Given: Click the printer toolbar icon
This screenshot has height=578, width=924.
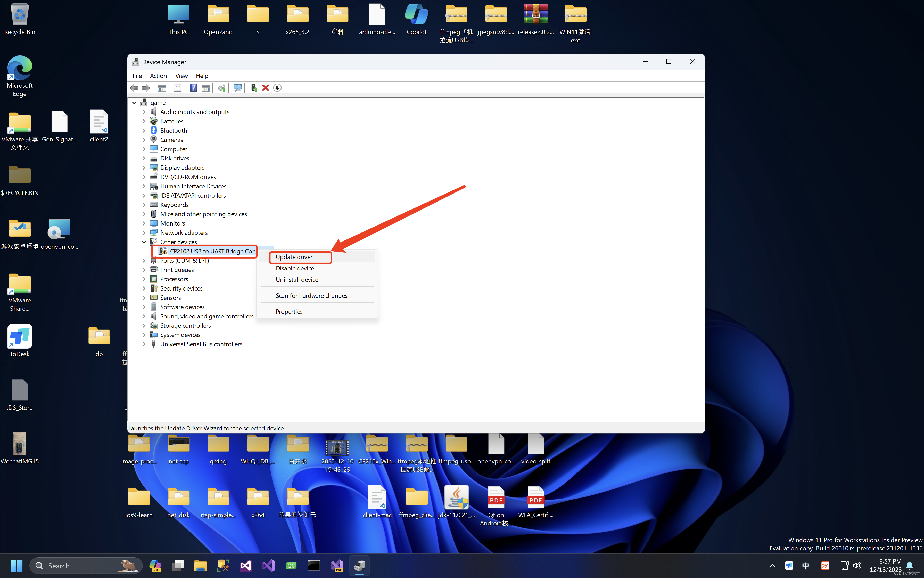Looking at the screenshot, I should [221, 88].
